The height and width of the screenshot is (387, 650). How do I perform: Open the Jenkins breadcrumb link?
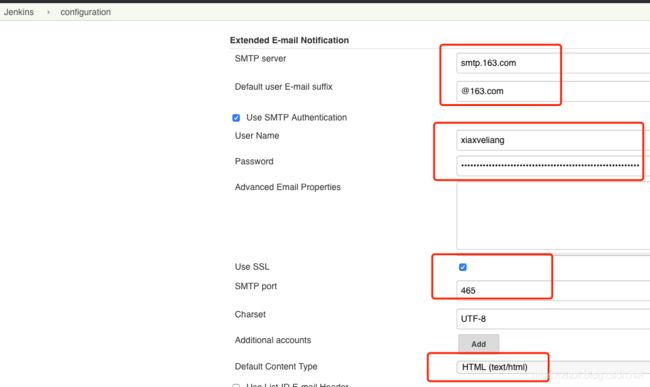pos(19,12)
